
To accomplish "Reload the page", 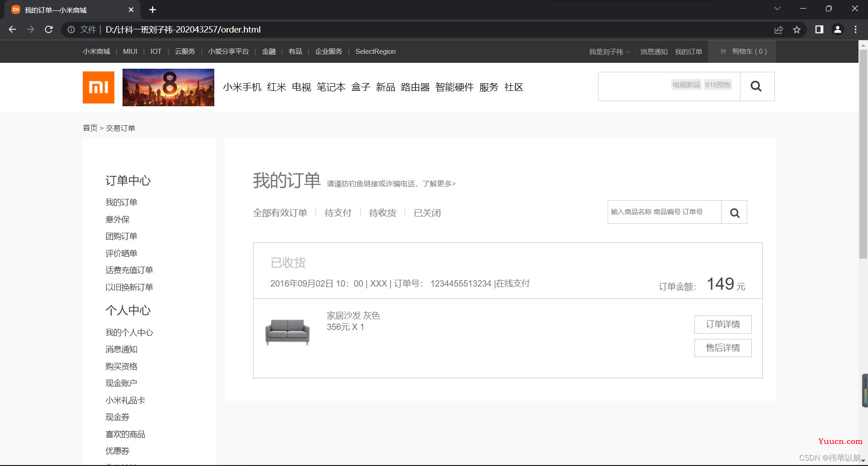I will (49, 29).
